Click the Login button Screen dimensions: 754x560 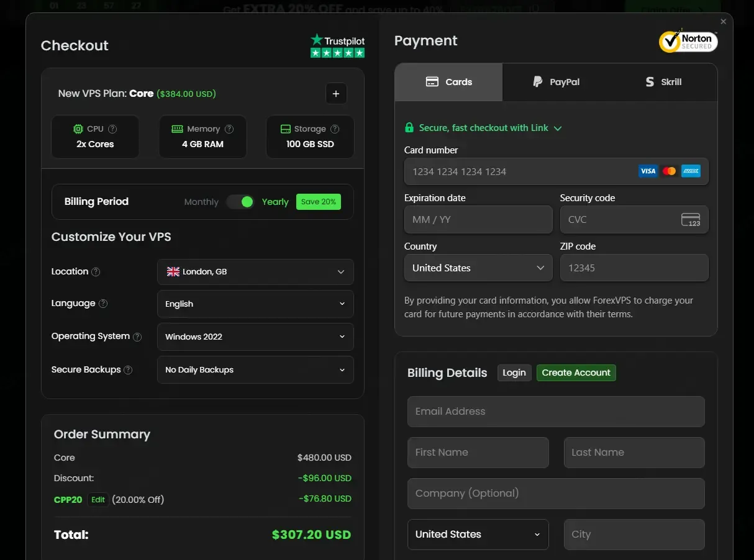tap(514, 373)
